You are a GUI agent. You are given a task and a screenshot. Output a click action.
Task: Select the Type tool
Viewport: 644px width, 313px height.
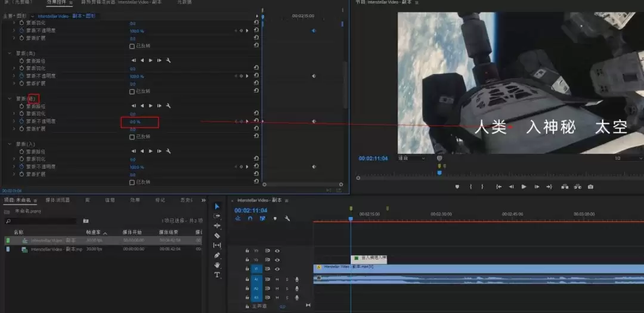click(217, 274)
